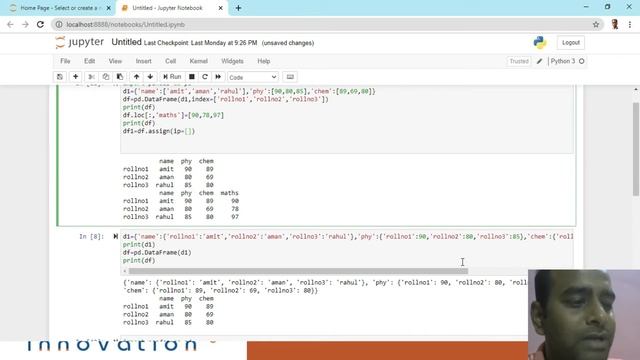Open the View menu

(115, 61)
